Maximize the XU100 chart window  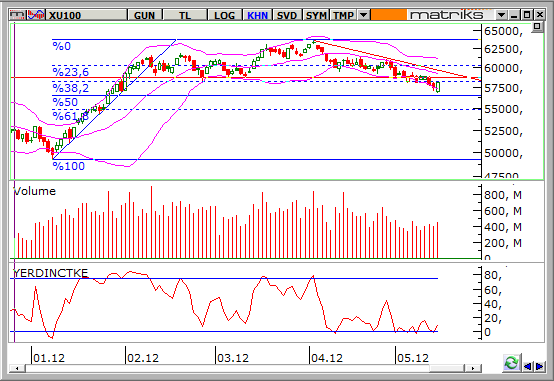point(527,15)
